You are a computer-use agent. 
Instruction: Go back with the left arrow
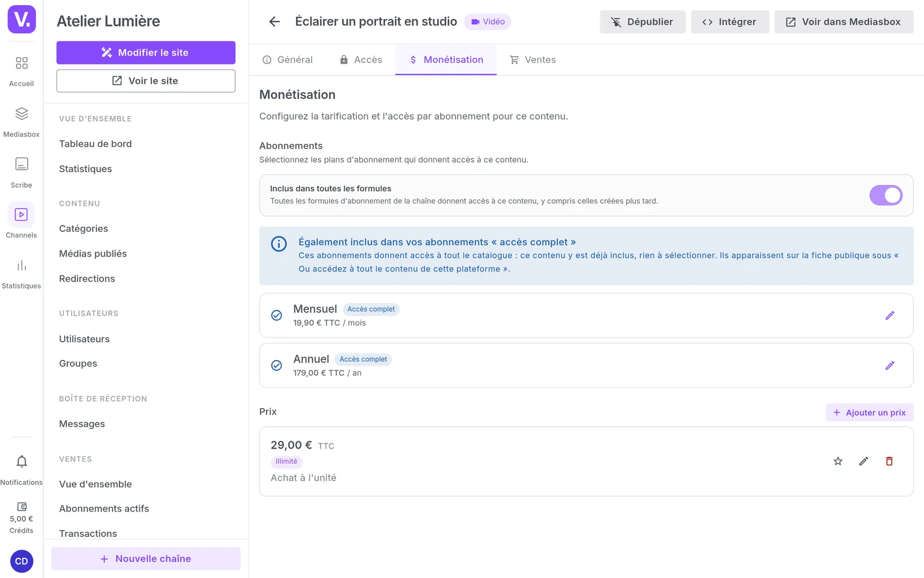pyautogui.click(x=274, y=22)
